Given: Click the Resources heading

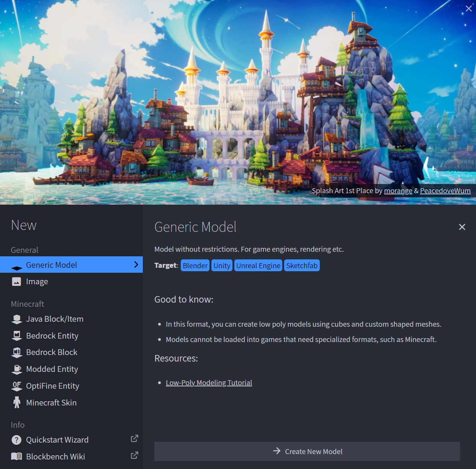Looking at the screenshot, I should 176,358.
